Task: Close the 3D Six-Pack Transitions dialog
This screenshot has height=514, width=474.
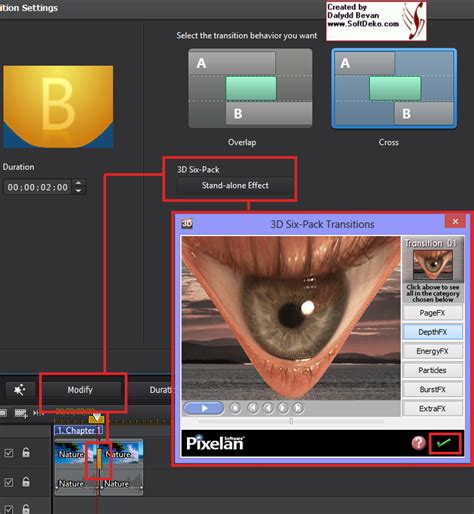Action: 455,221
